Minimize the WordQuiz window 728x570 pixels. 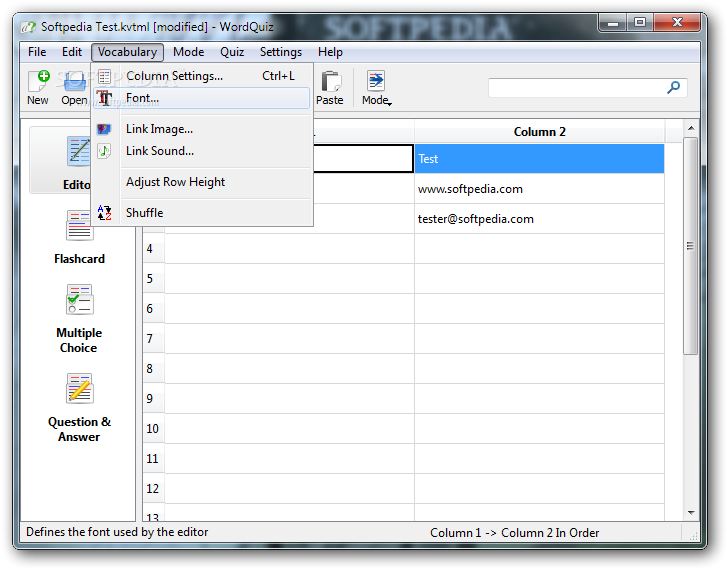[613, 22]
